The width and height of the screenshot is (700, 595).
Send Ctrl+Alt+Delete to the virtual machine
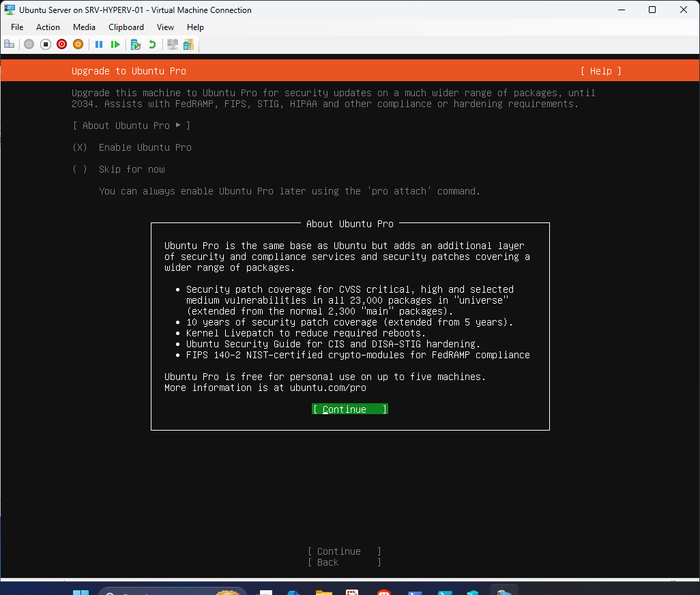(9, 44)
